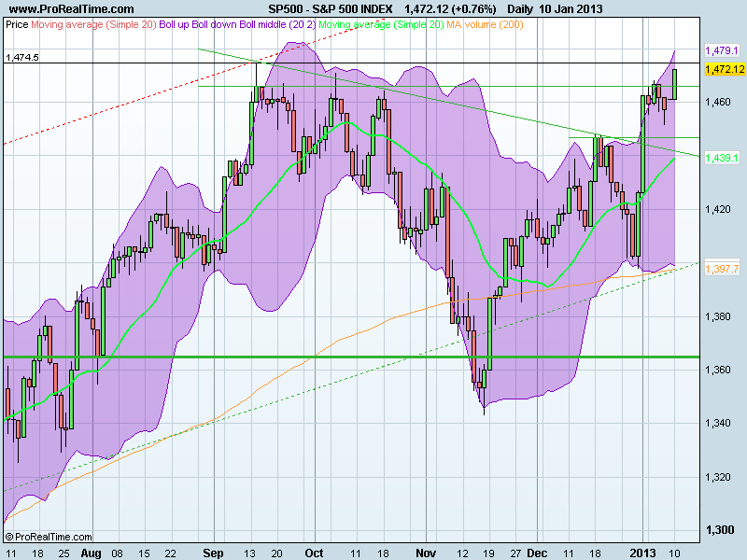Click the purple 1,479.1 price tag
Viewport: 747px width, 560px height.
[722, 50]
